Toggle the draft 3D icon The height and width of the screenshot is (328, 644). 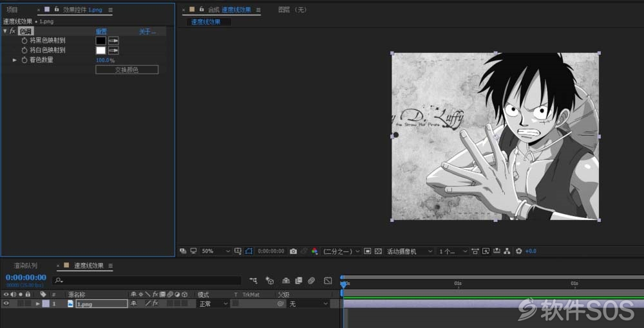270,280
